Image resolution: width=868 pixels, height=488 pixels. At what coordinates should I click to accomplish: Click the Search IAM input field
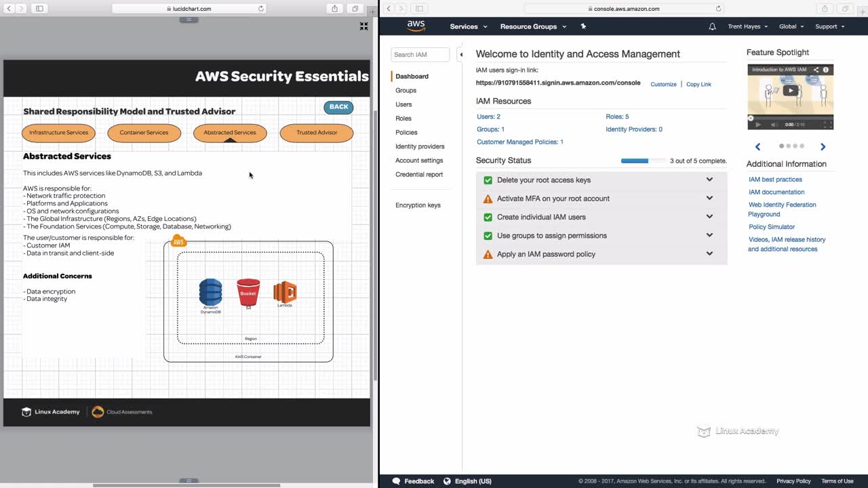pos(420,55)
